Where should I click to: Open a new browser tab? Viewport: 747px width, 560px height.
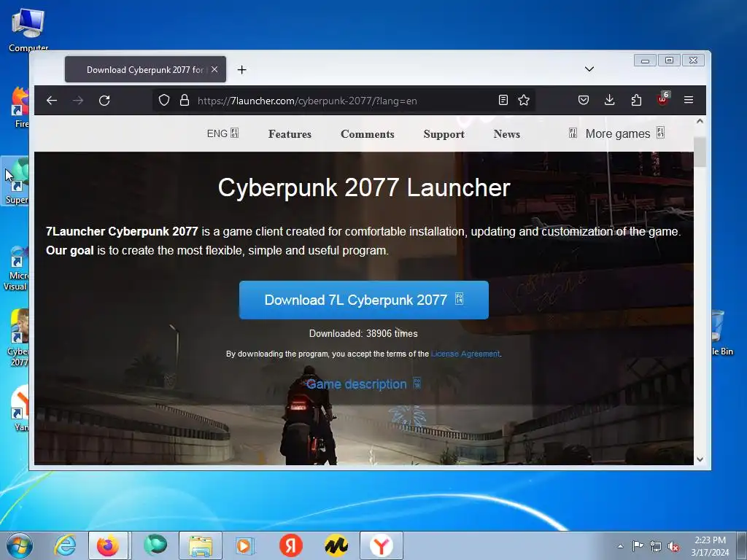(x=242, y=70)
